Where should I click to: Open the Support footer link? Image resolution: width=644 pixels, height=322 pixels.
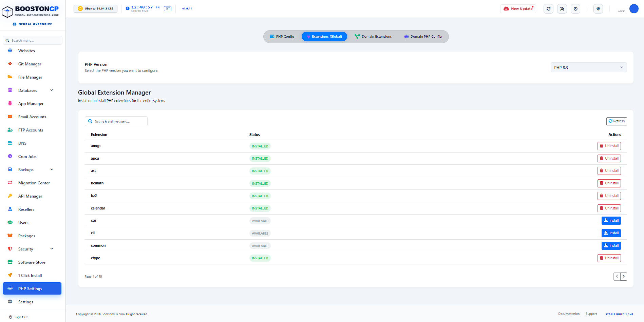pos(591,314)
